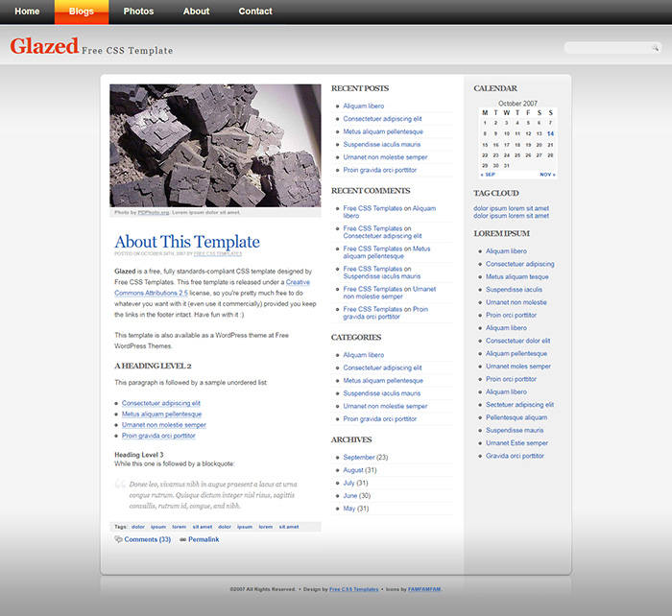Screen dimensions: 672x616
Task: Open Urnanet non molestie semper article link
Action: pos(164,424)
